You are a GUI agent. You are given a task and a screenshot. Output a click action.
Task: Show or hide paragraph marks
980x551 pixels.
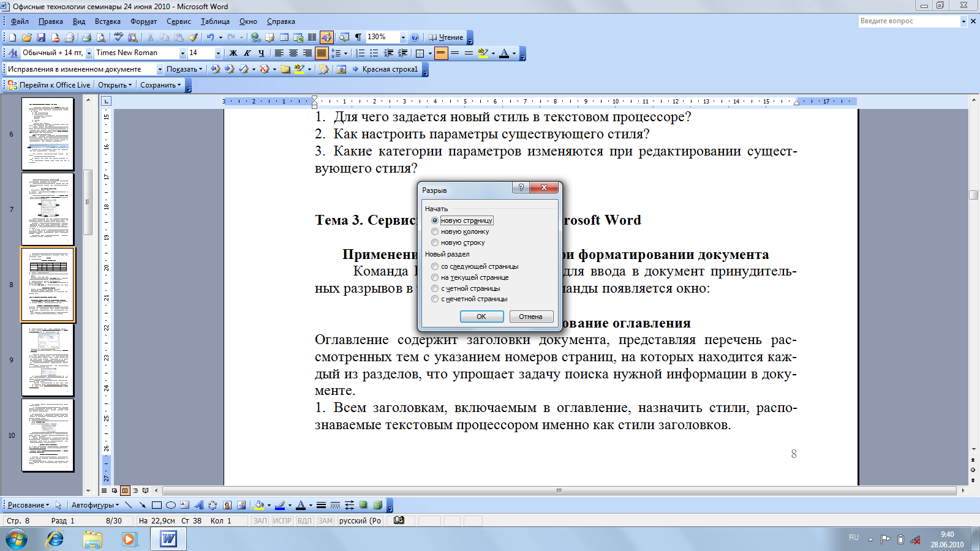tap(358, 37)
